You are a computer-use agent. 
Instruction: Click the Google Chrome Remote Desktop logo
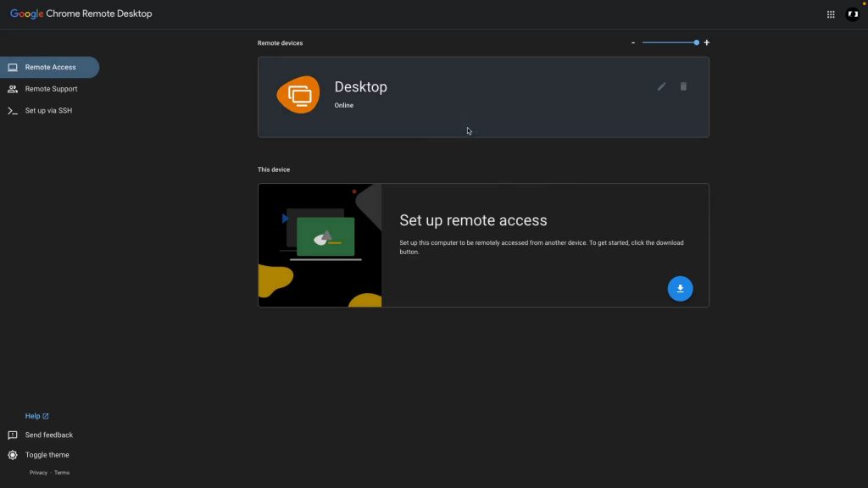[x=81, y=14]
